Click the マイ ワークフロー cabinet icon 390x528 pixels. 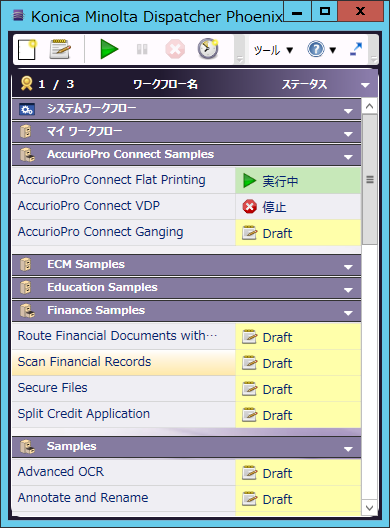(26, 132)
